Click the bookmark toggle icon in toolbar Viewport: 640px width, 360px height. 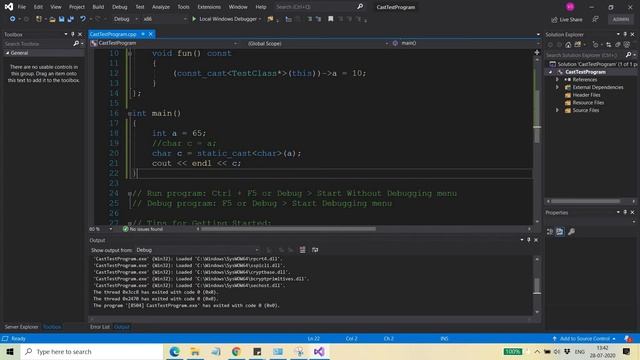tap(331, 19)
